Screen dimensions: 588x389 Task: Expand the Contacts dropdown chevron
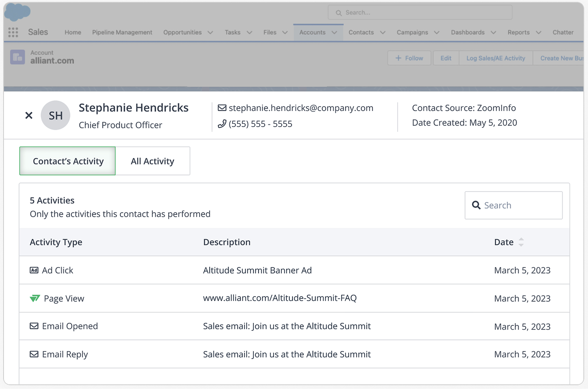point(382,32)
